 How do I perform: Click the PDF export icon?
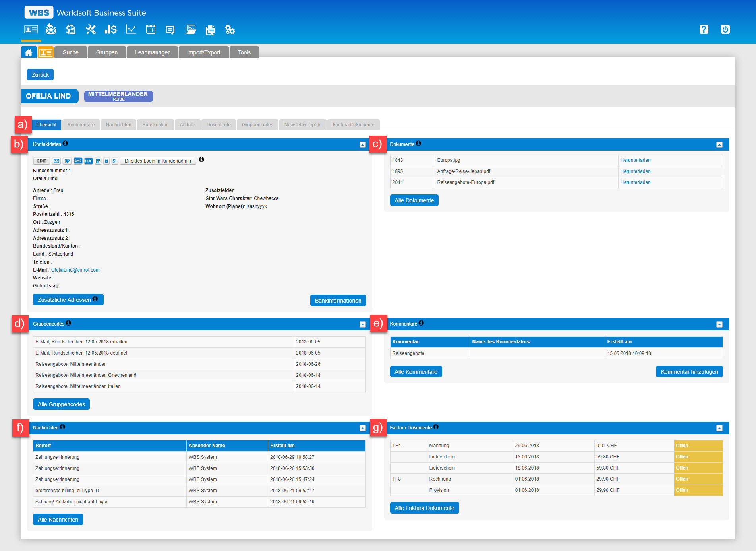(88, 161)
